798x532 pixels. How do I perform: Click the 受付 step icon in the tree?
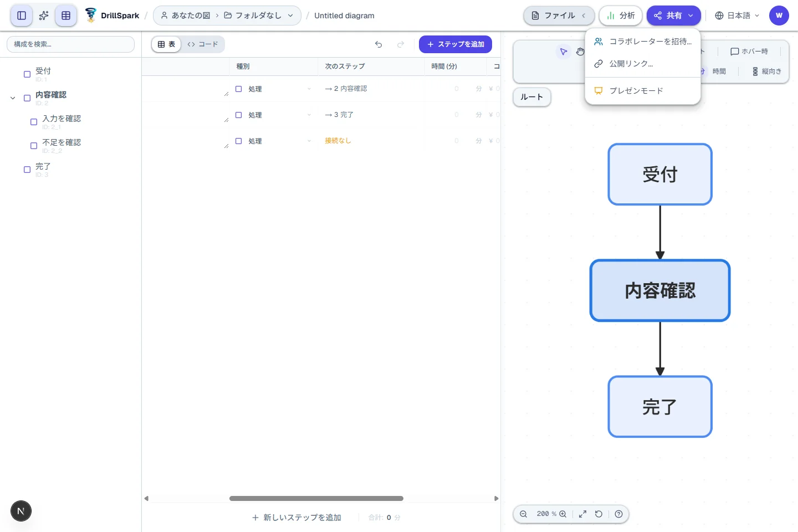[27, 74]
